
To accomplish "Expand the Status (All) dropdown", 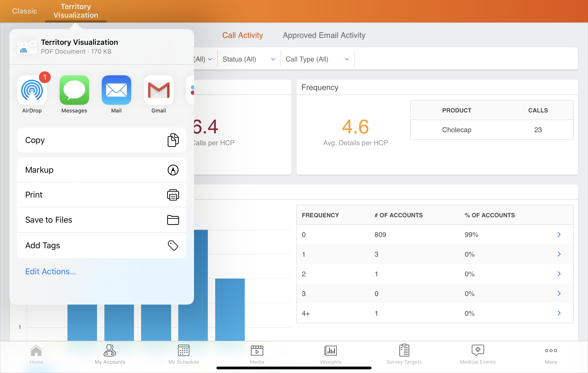I will (249, 59).
